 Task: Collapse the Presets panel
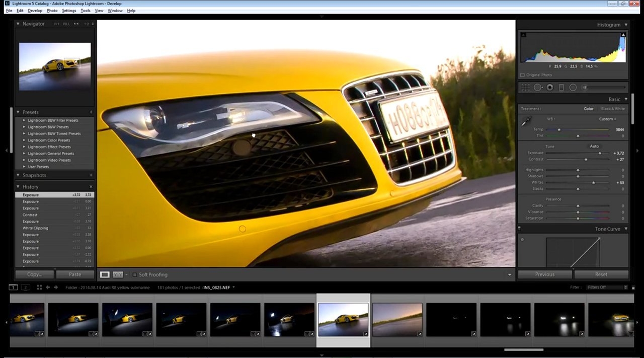(18, 112)
